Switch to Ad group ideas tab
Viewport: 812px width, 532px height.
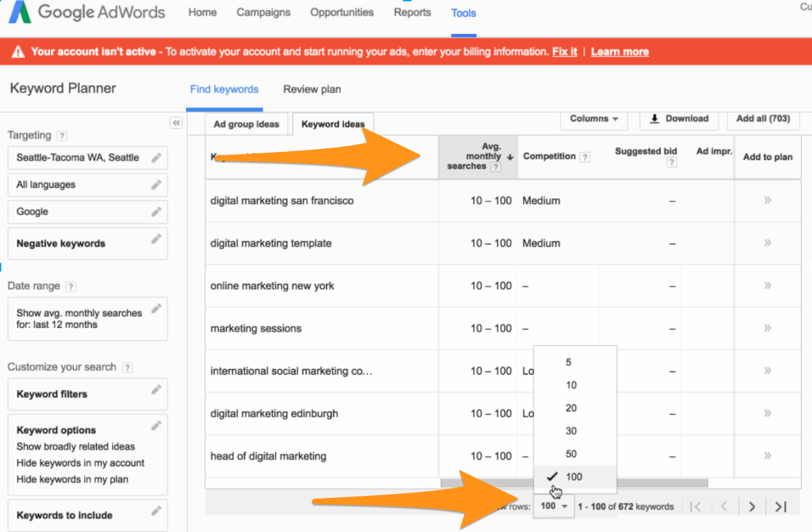(x=246, y=125)
